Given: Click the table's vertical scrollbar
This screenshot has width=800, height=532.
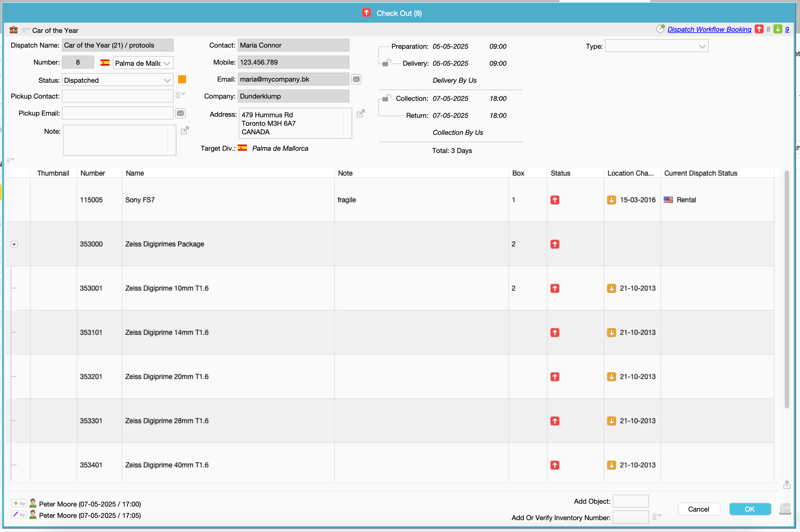Looking at the screenshot, I should (787, 291).
